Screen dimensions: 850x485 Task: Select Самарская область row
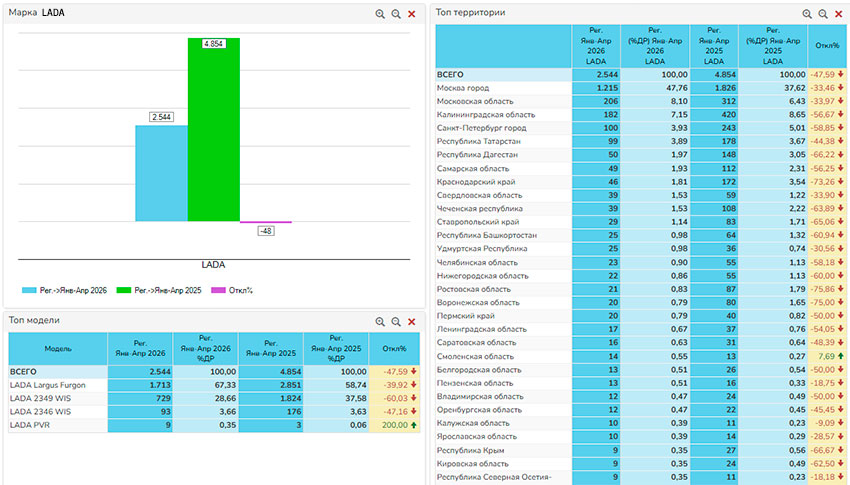tap(641, 169)
